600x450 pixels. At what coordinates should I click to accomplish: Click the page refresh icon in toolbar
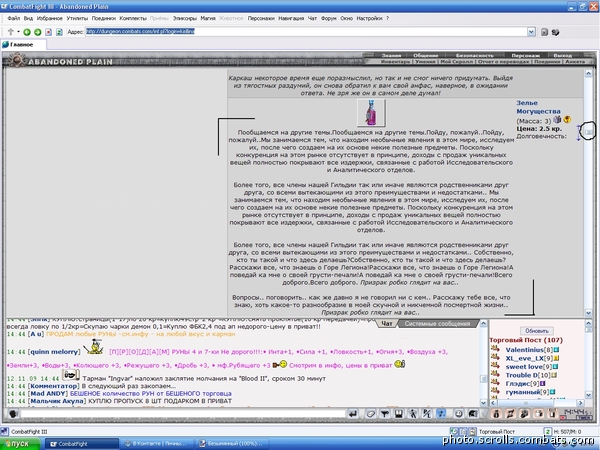pos(59,32)
